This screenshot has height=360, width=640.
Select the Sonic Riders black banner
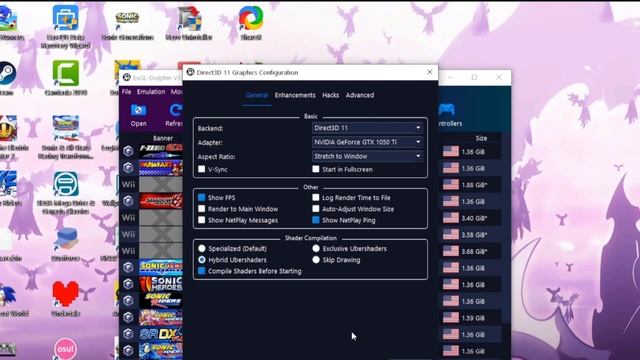click(x=161, y=301)
